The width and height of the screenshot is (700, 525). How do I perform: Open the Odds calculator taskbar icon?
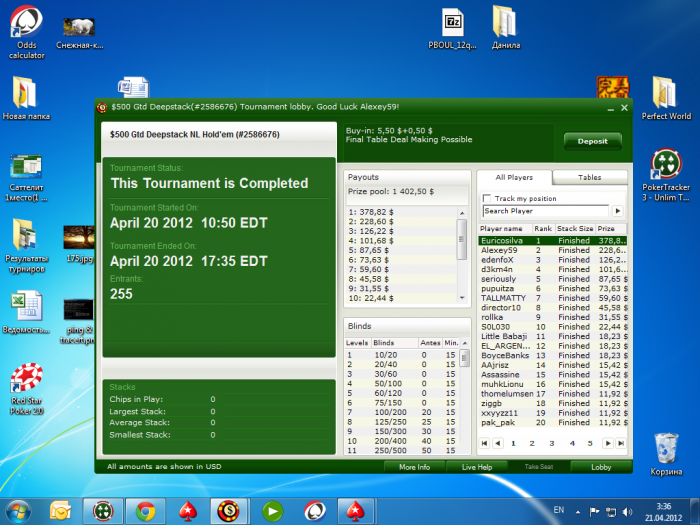point(314,512)
